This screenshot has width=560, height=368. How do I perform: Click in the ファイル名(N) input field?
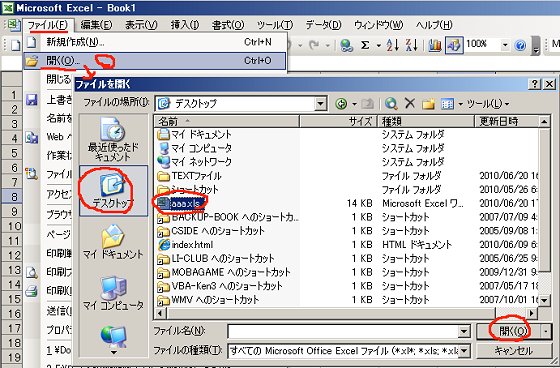click(343, 332)
